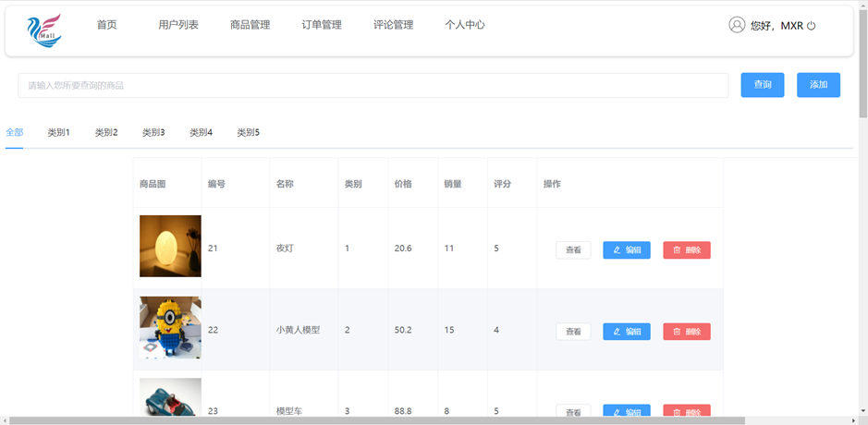868x425 pixels.
Task: Open 评论管理 navigation item
Action: coord(394,25)
